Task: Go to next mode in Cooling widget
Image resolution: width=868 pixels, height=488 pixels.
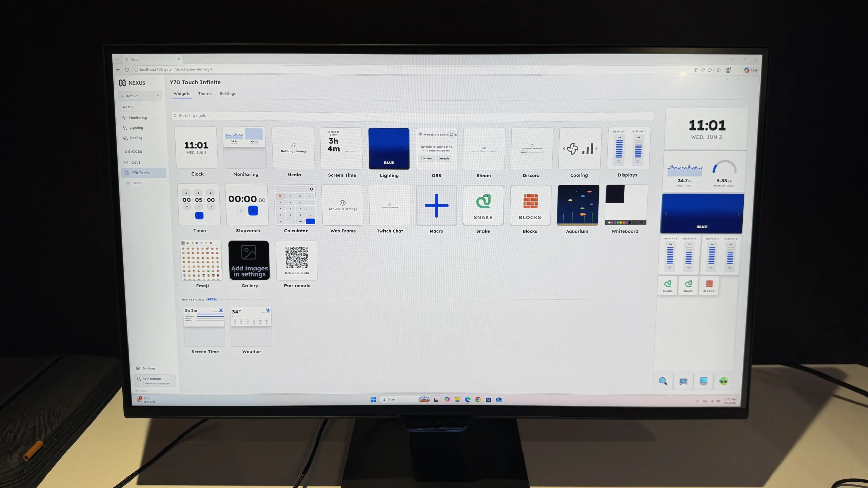Action: [x=596, y=148]
